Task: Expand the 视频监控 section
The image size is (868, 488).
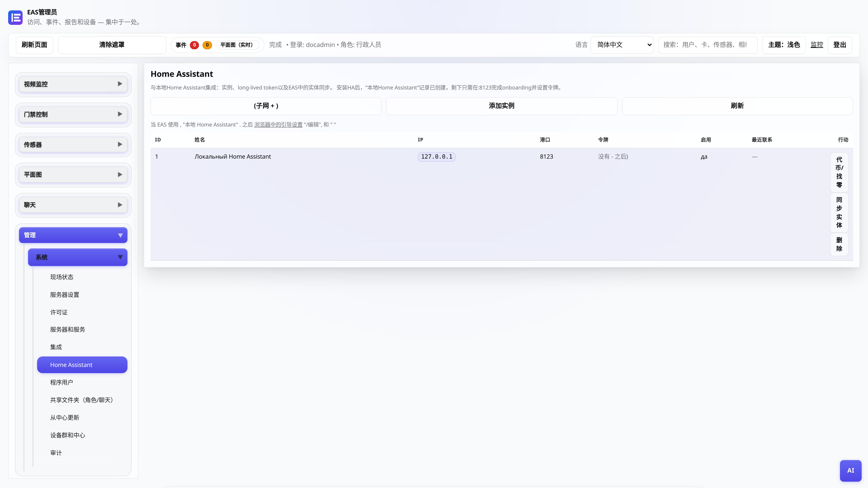Action: 73,84
